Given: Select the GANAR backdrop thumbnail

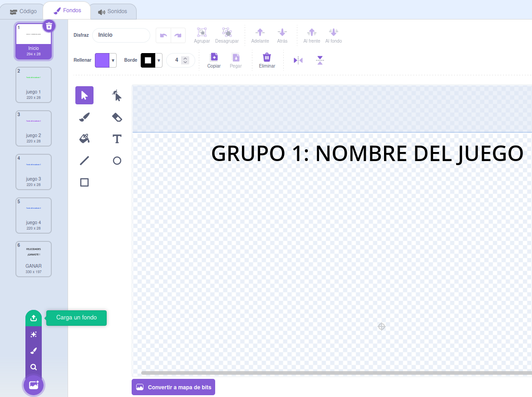Looking at the screenshot, I should coord(33,259).
